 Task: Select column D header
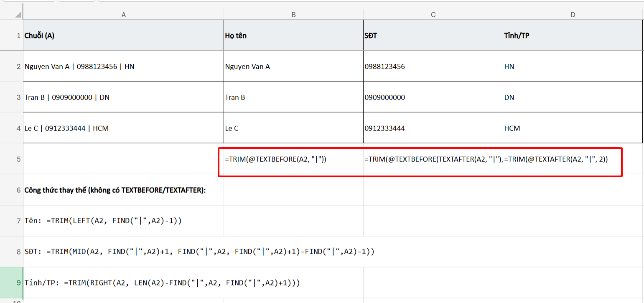point(573,15)
